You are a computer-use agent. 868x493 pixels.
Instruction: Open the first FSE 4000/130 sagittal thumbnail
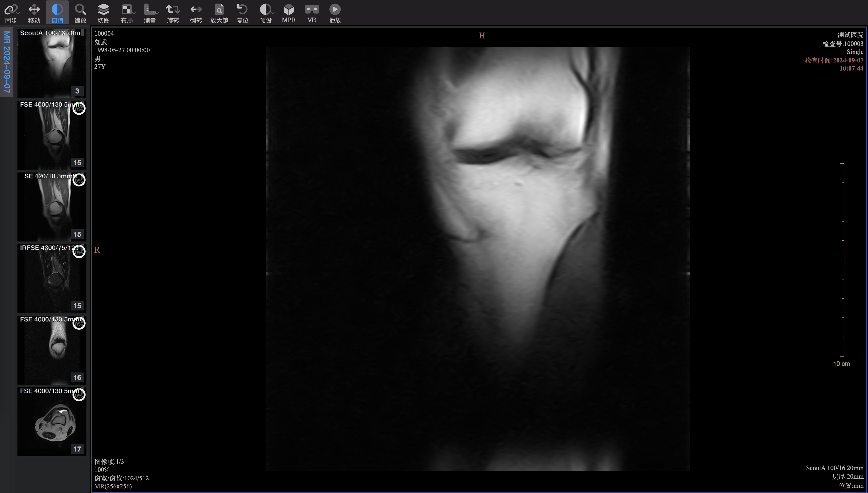[x=52, y=135]
